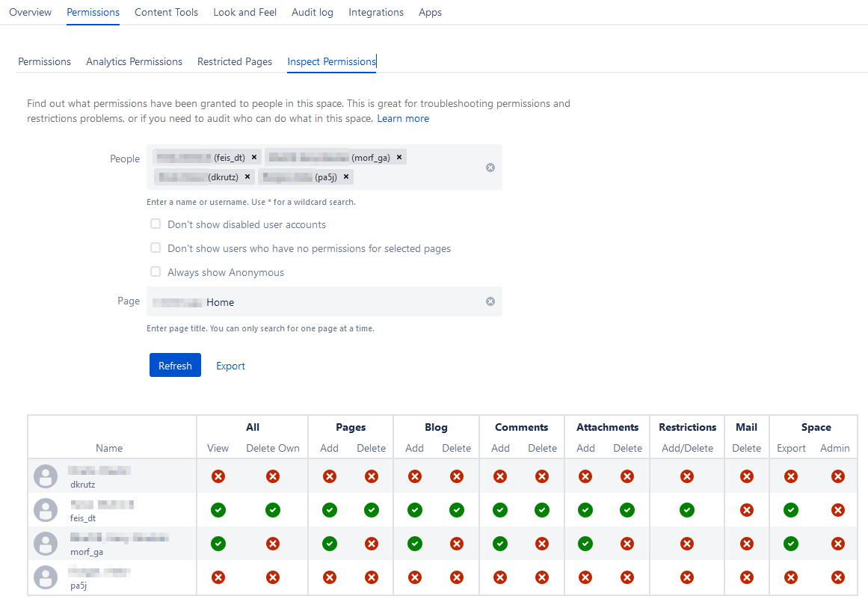
Task: Remove dkrutz chip from People field
Action: coord(247,176)
